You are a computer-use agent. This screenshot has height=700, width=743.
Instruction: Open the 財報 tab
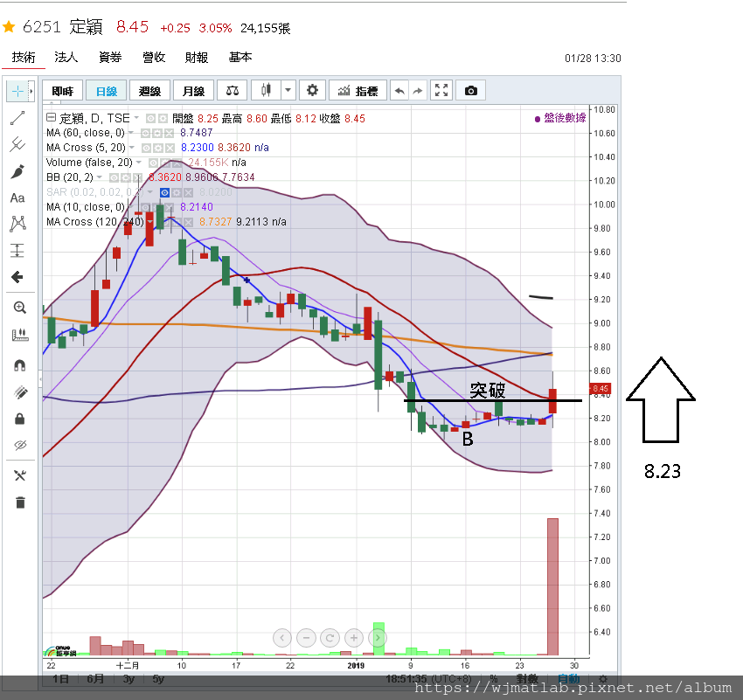point(197,58)
